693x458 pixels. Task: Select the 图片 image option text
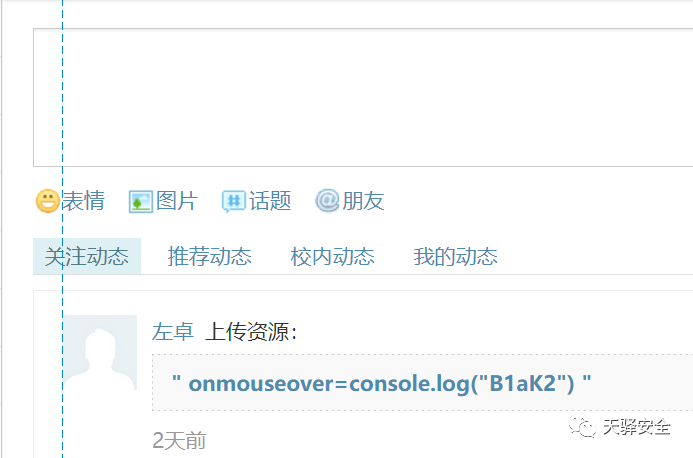coord(177,201)
